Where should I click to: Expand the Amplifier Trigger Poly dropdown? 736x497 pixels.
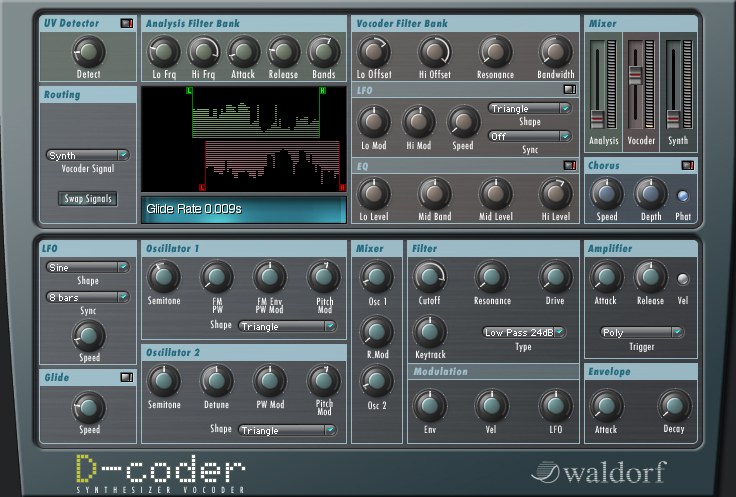(x=642, y=332)
